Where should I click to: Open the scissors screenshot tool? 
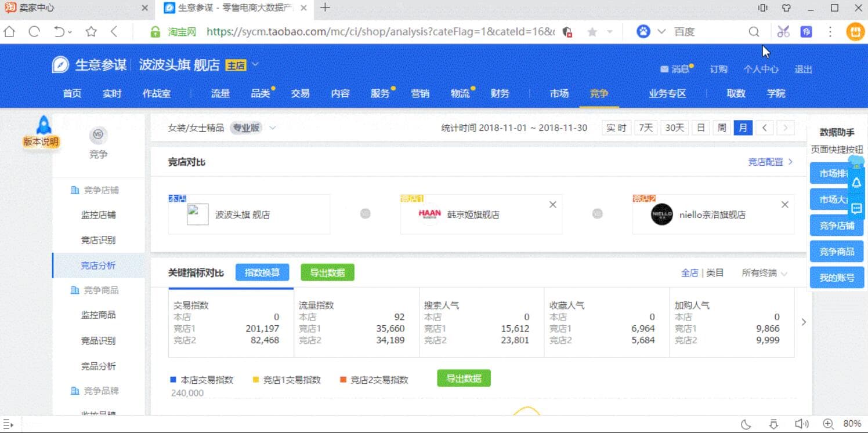(783, 32)
